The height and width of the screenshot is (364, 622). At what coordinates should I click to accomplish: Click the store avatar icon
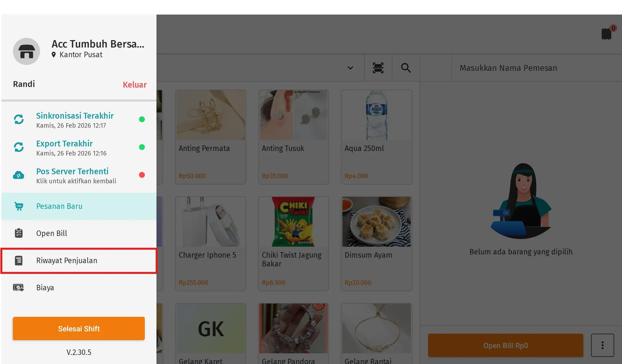[27, 51]
